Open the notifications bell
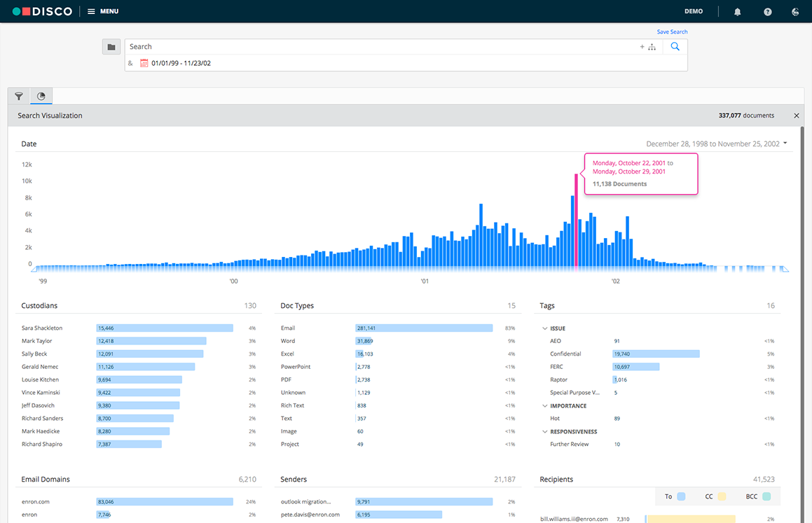 [x=738, y=12]
